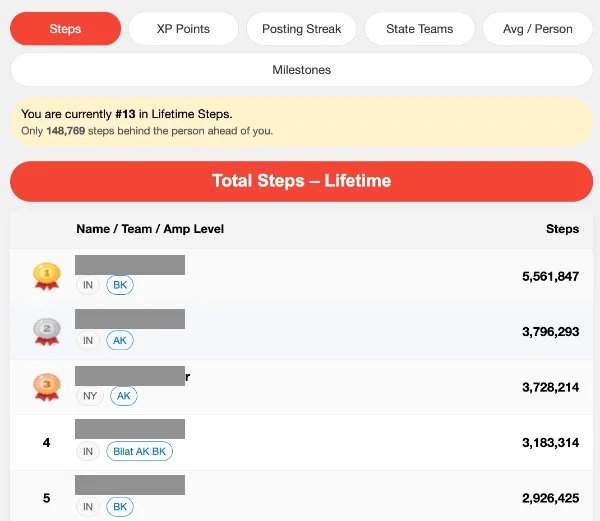The image size is (600, 521).
Task: Click the BK badge on the rank 1 row
Action: pyautogui.click(x=120, y=285)
